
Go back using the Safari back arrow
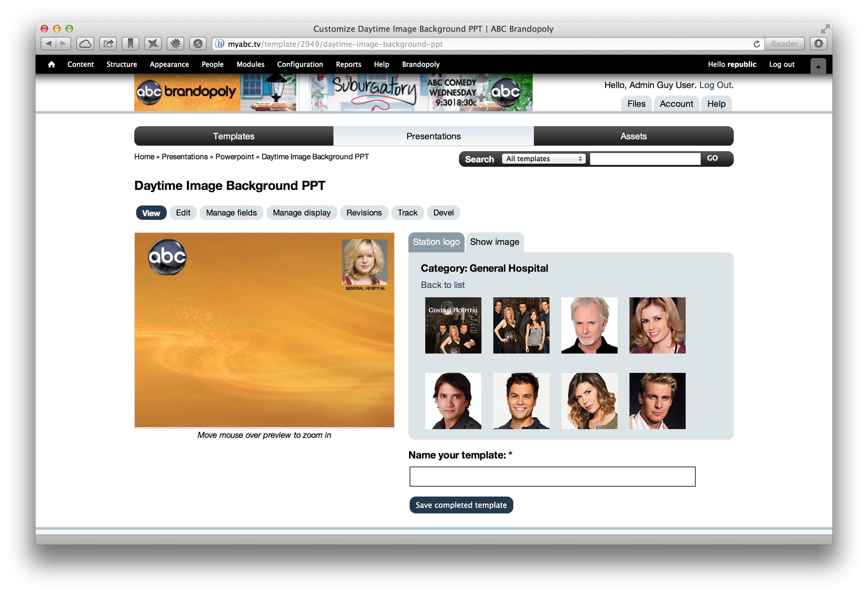coord(49,44)
